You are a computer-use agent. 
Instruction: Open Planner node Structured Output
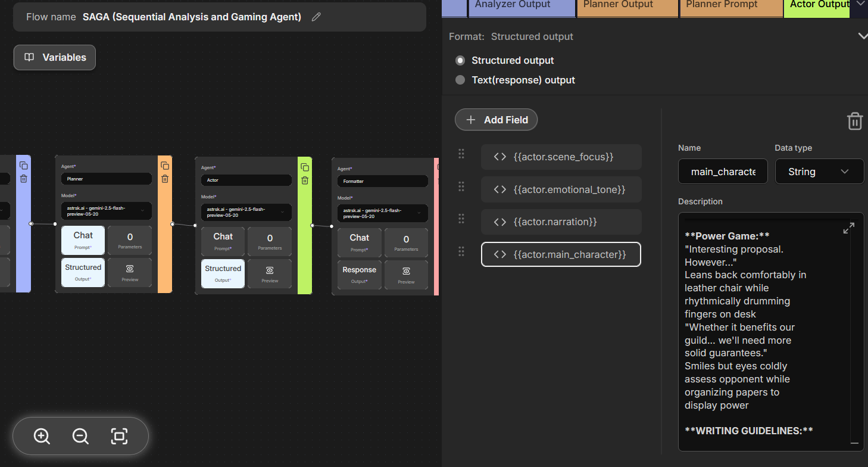pyautogui.click(x=83, y=272)
